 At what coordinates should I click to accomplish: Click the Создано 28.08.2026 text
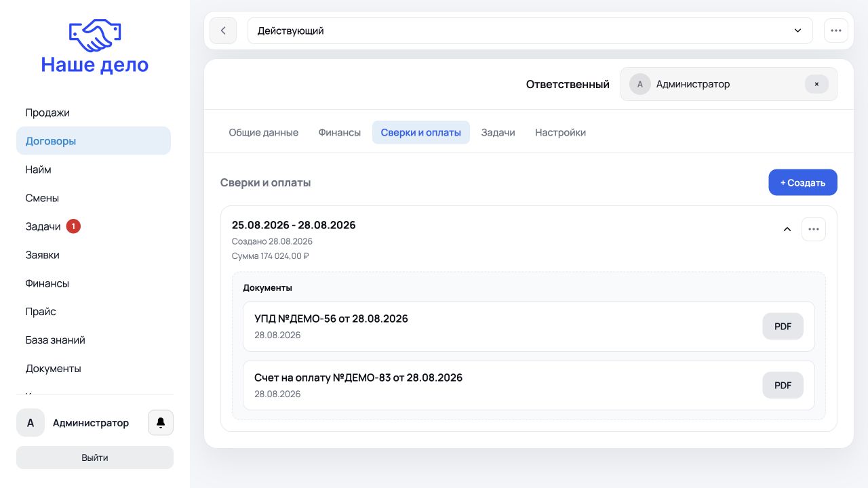(x=272, y=241)
